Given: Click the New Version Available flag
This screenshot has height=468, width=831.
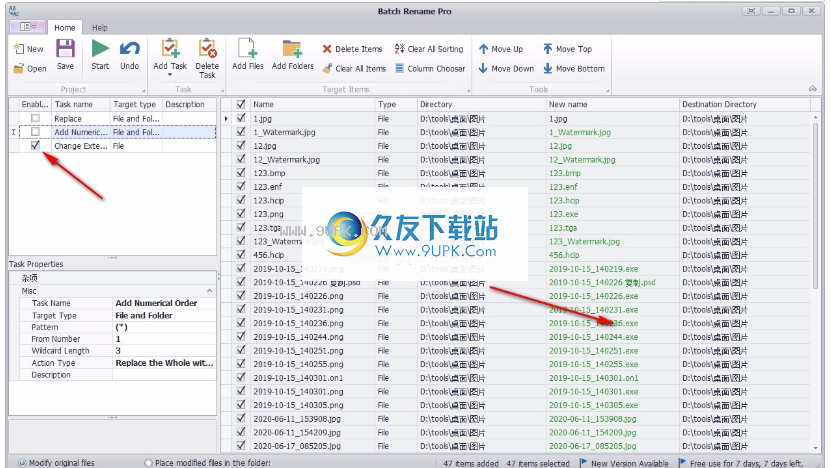Looking at the screenshot, I should coord(584,463).
